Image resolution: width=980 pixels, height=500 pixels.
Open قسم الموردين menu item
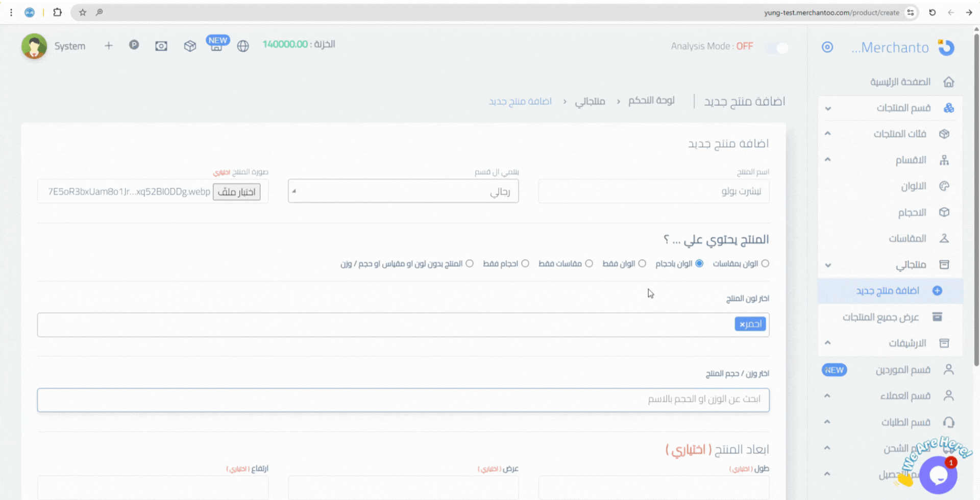(903, 370)
